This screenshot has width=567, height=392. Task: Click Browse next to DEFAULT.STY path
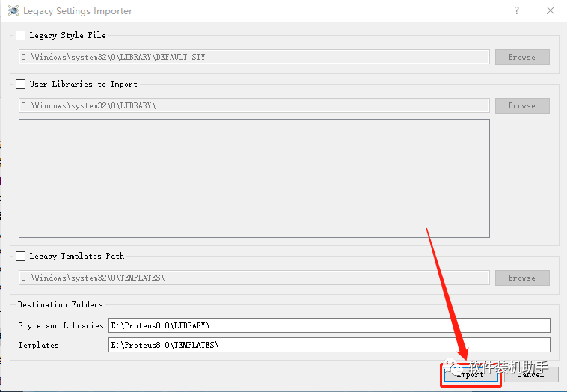[522, 57]
